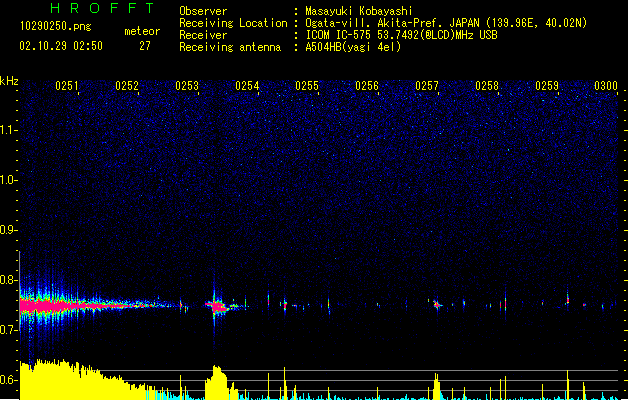Click the 0.7 kHz axis label
This screenshot has width=629, height=400.
[x=8, y=330]
